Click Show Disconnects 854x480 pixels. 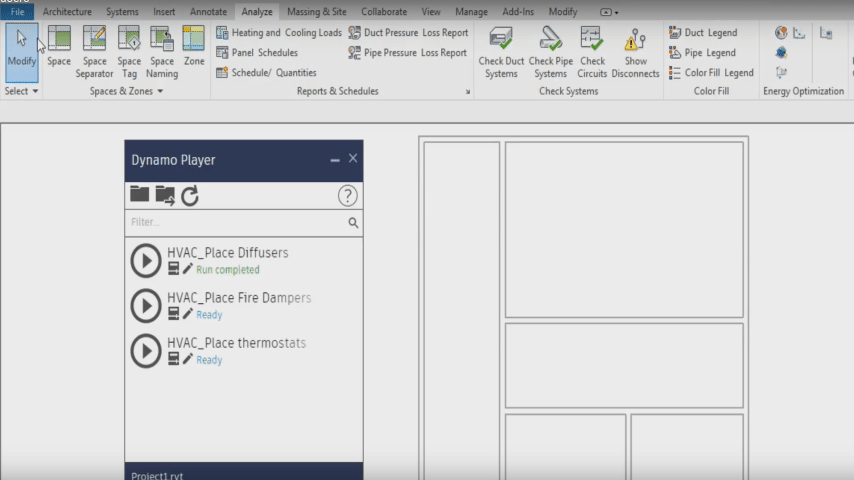pos(636,52)
